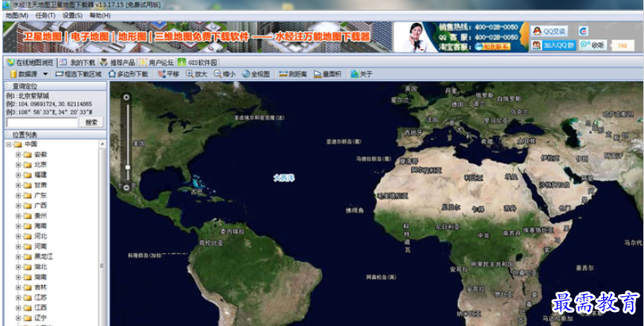644x326 pixels.
Task: Expand the 福建 tree node
Action: point(18,175)
